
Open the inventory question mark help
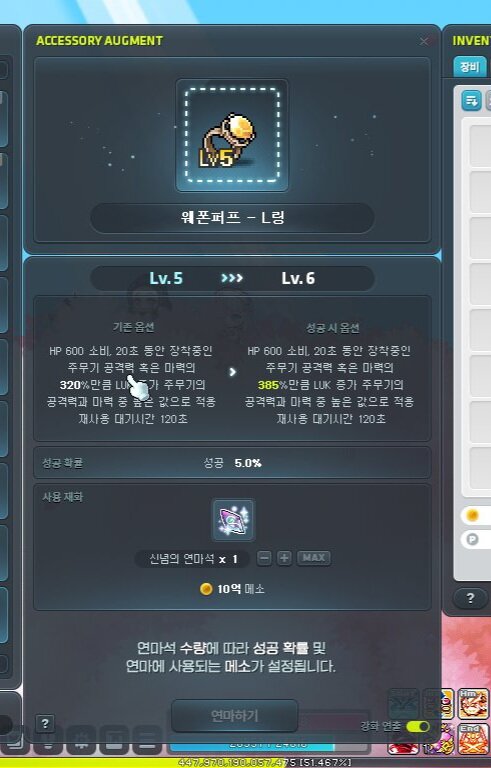[x=470, y=598]
